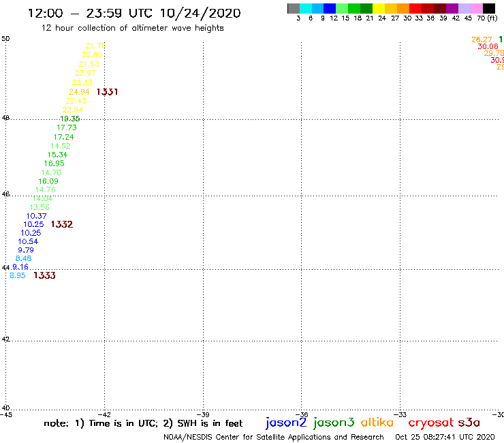Click the wave height value 14.52
The image size is (504, 443).
[x=61, y=146]
